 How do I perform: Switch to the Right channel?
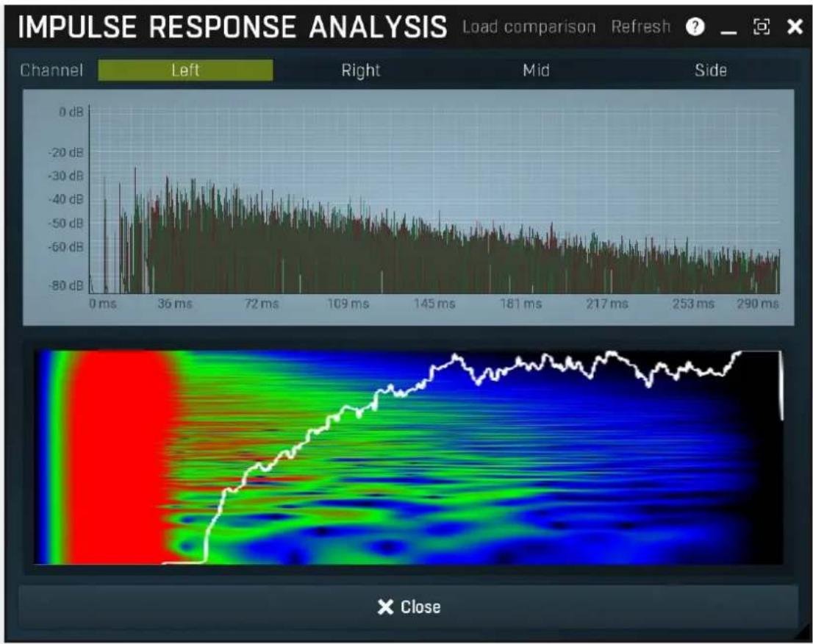(x=361, y=70)
